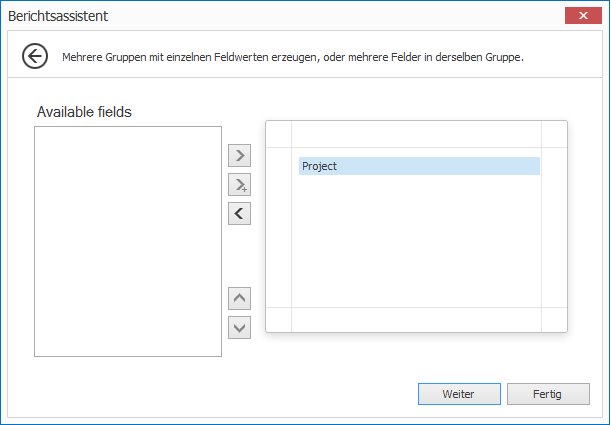This screenshot has width=611, height=425.
Task: Click the top-left corner cell of preview
Action: 278,135
